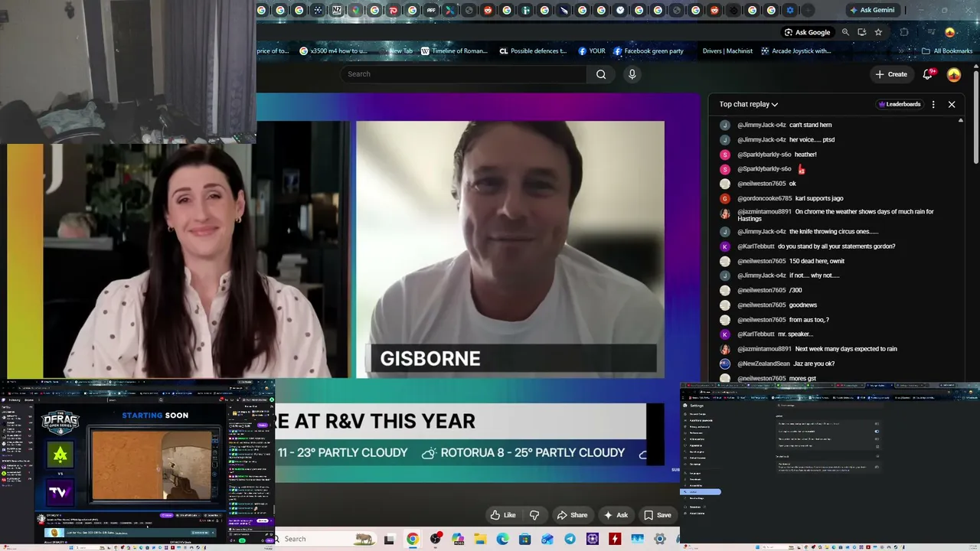Screen dimensions: 980x551
Task: Open the red lightning-bolt app in taskbar
Action: coord(615,539)
